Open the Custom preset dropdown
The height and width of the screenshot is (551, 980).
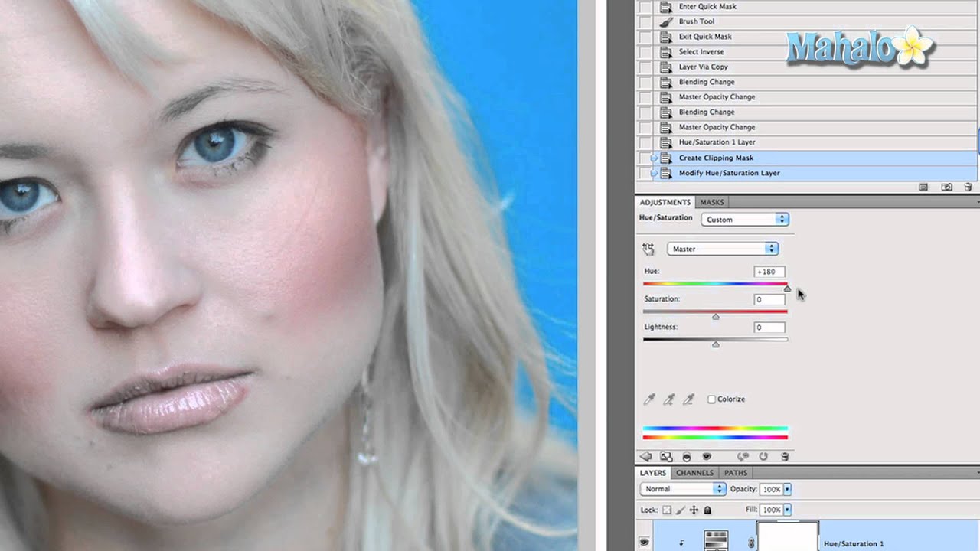pos(744,220)
